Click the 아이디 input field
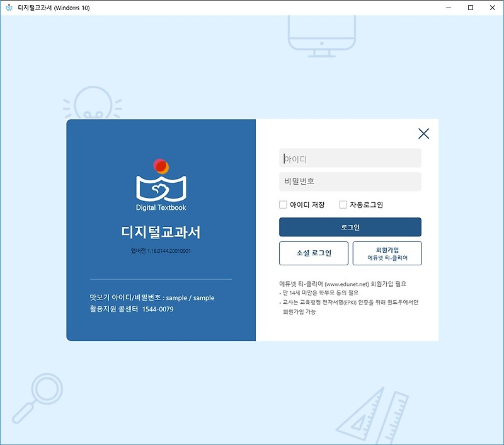Screen dimensions: 504x445 click(x=350, y=158)
